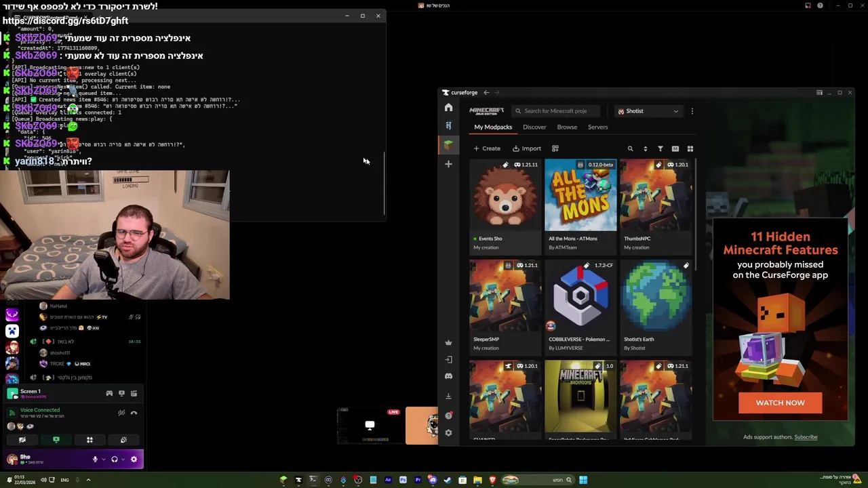Deafen with the Discord headphones button
This screenshot has width=868, height=488.
pos(114,460)
